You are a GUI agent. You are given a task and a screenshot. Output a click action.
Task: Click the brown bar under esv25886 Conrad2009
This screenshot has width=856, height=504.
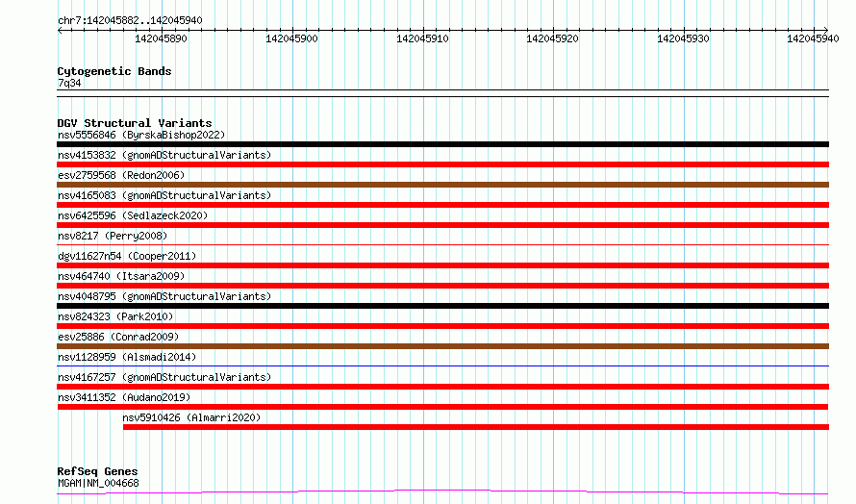click(x=442, y=346)
